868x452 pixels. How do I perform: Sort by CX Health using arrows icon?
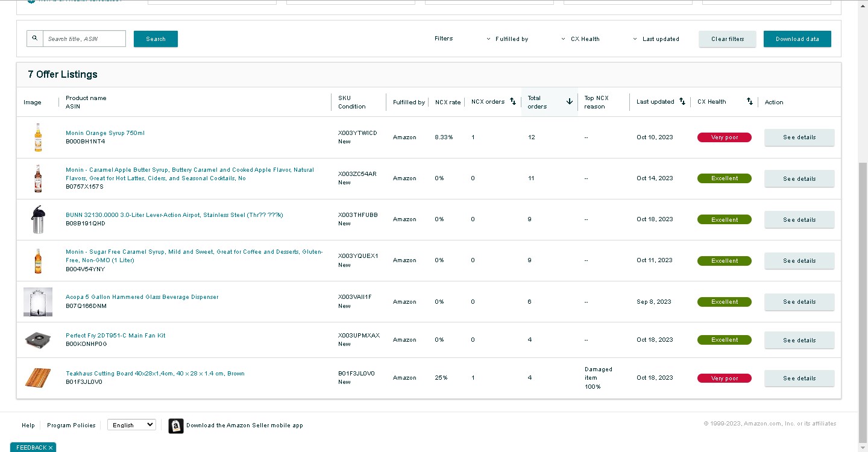pyautogui.click(x=750, y=102)
